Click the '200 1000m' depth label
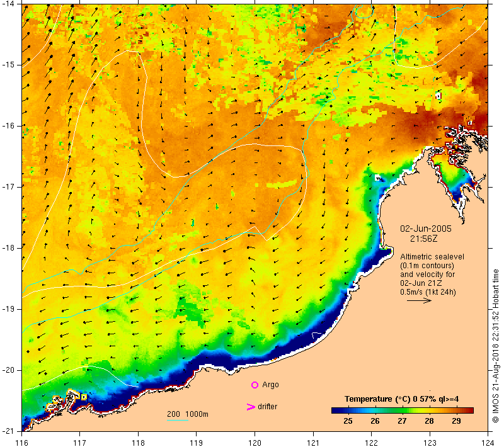 (x=188, y=414)
